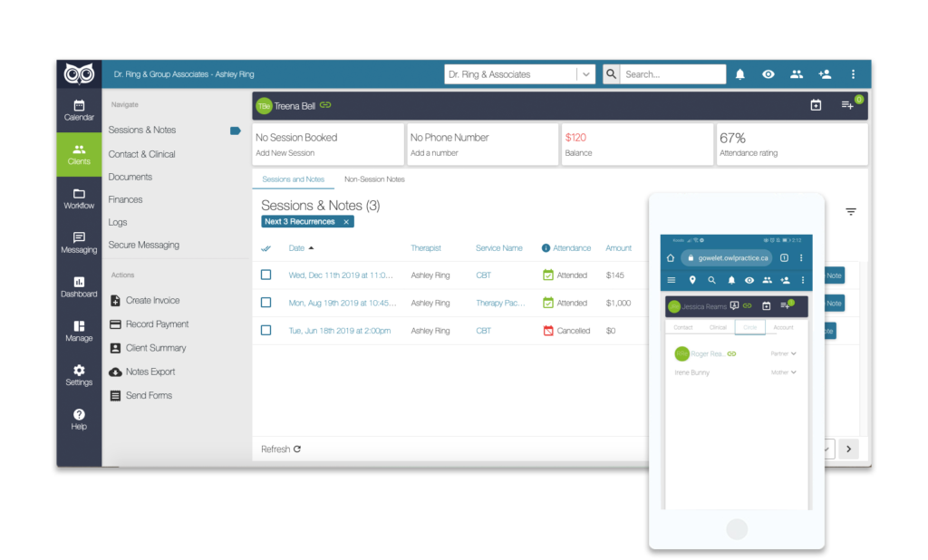Click the add client icon in header
Image resolution: width=928 pixels, height=560 pixels.
tap(825, 74)
